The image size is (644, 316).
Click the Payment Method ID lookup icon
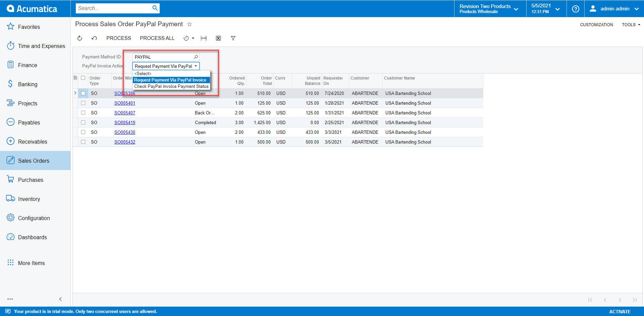tap(196, 57)
